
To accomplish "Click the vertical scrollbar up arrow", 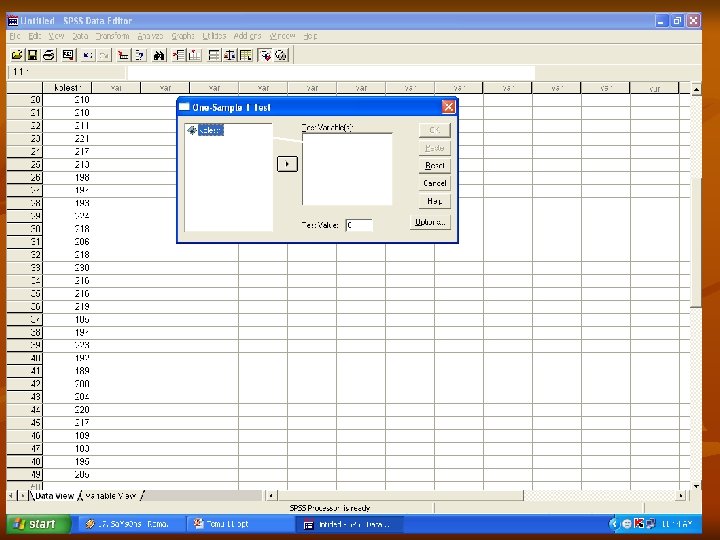I will pyautogui.click(x=696, y=89).
